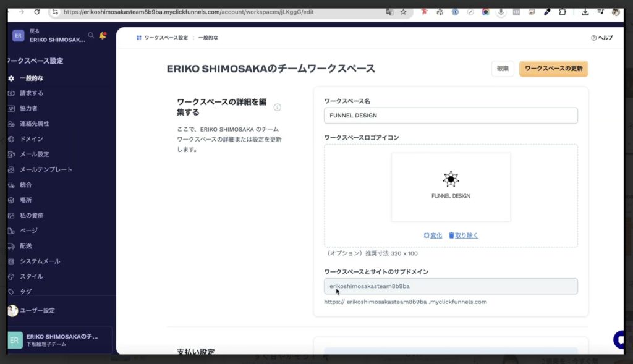The width and height of the screenshot is (633, 364).
Task: Click the 統合 integrations icon
Action: coord(11,184)
